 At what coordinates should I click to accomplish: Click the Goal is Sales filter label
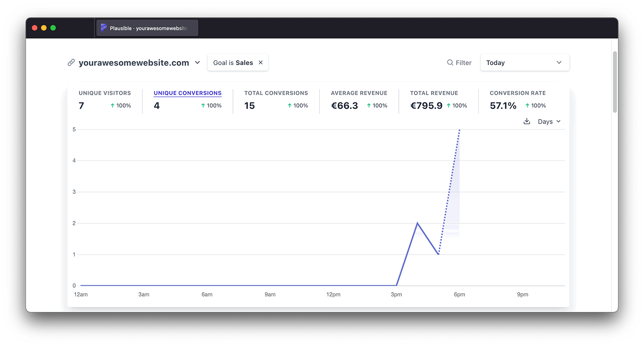[x=233, y=63]
